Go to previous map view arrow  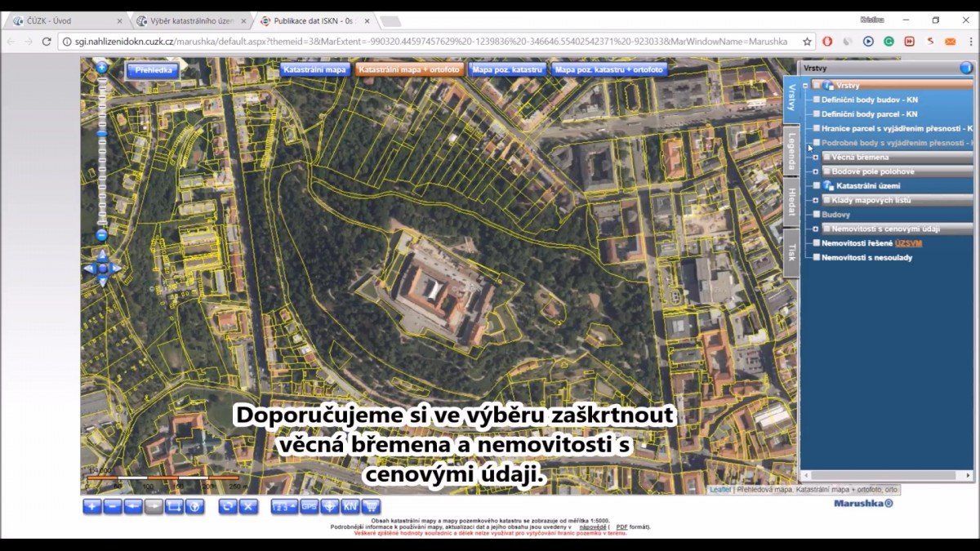[133, 506]
